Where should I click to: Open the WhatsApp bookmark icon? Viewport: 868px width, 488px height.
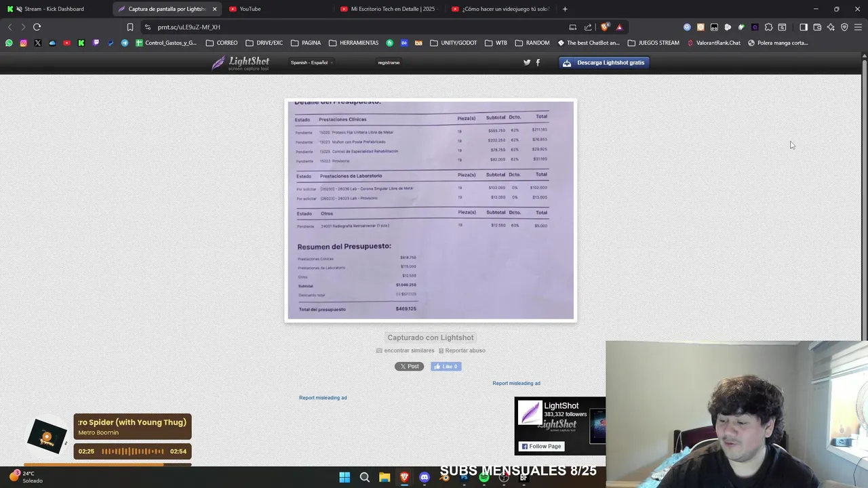[9, 43]
